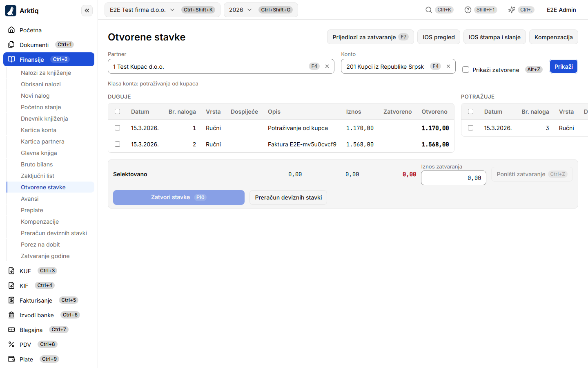Viewport: 588px width, 368px height.
Task: Open the 2026 year dropdown
Action: [261, 10]
